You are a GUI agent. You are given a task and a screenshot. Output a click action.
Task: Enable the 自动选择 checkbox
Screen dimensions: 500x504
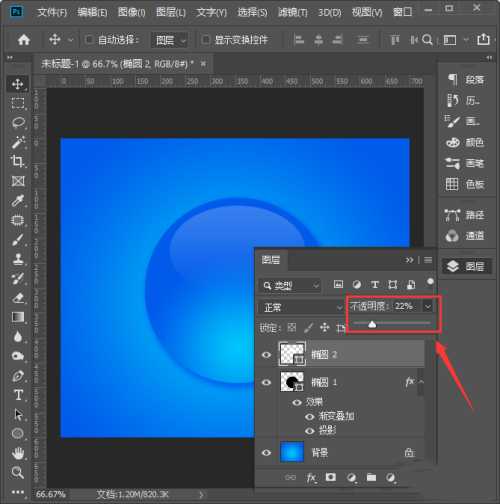(89, 40)
